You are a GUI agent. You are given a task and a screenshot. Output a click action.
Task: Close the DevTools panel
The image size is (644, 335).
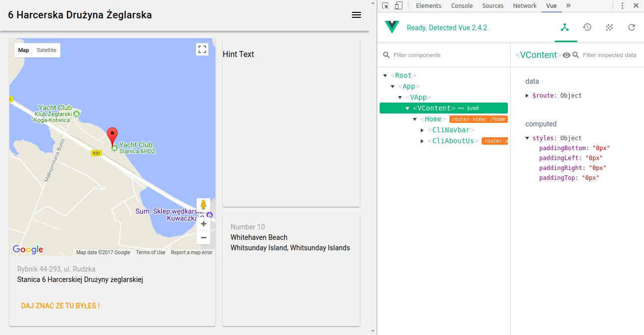click(636, 6)
